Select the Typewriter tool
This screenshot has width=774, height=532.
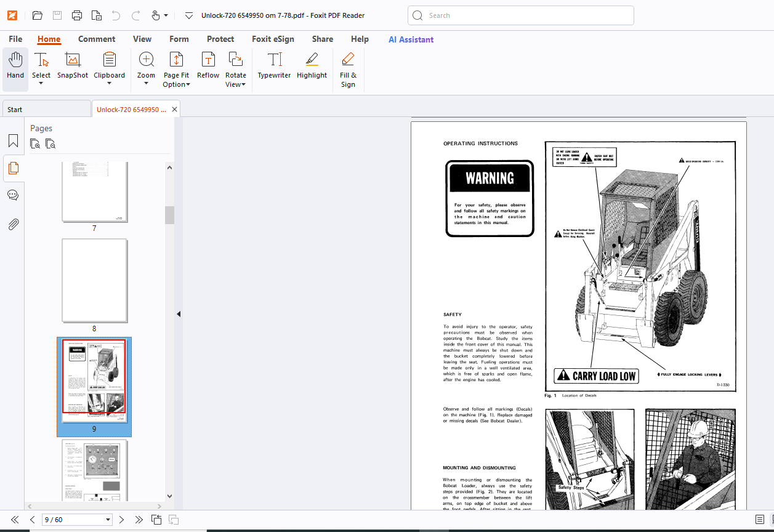[x=274, y=66]
